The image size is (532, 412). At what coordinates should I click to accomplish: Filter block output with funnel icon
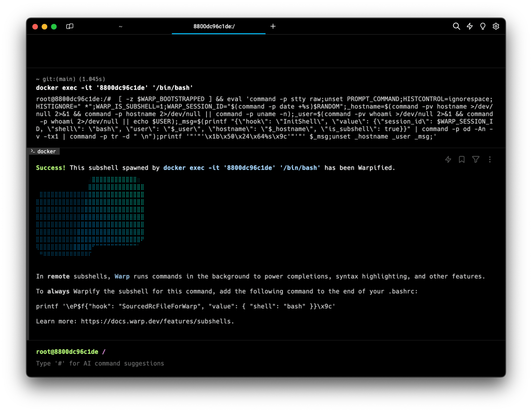(476, 159)
